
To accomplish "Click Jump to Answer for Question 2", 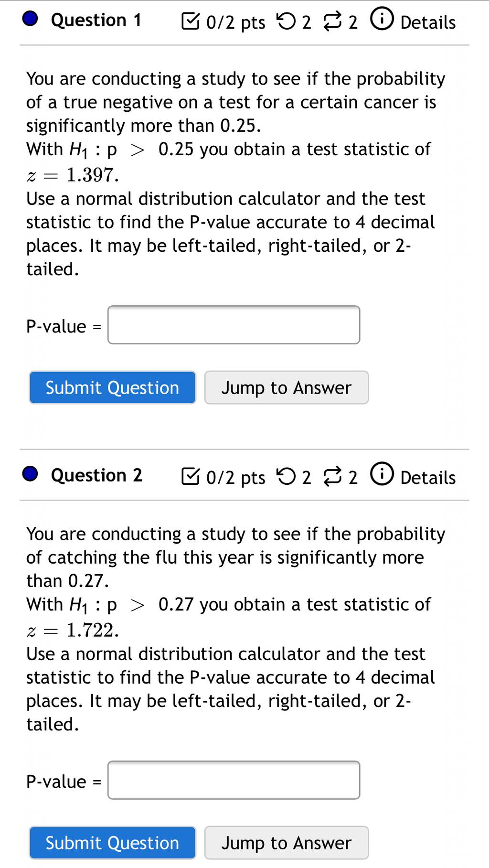I will [x=287, y=843].
